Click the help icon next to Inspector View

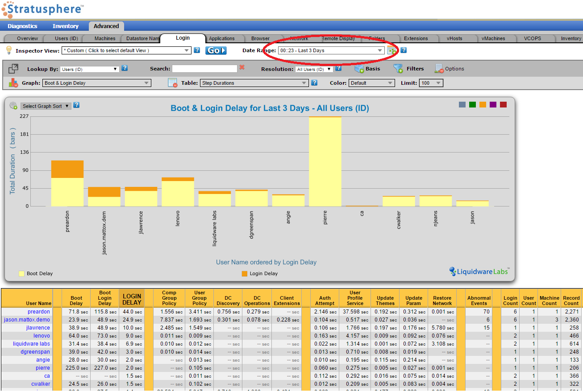tap(197, 50)
